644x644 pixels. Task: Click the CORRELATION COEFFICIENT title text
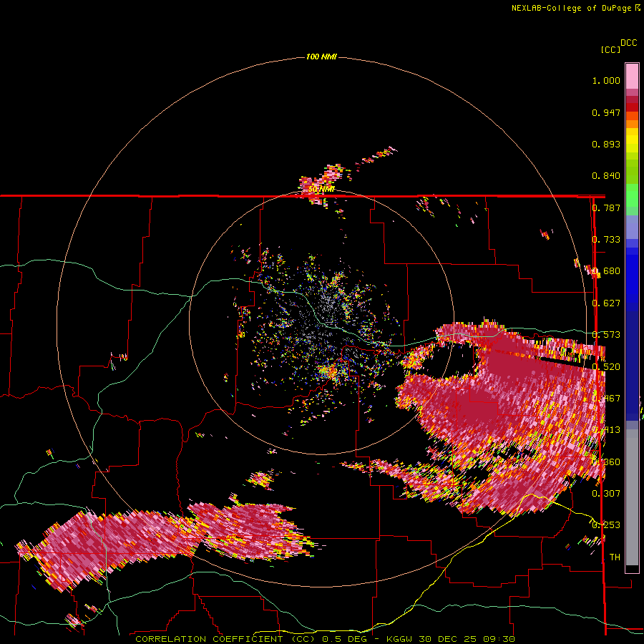(209, 639)
